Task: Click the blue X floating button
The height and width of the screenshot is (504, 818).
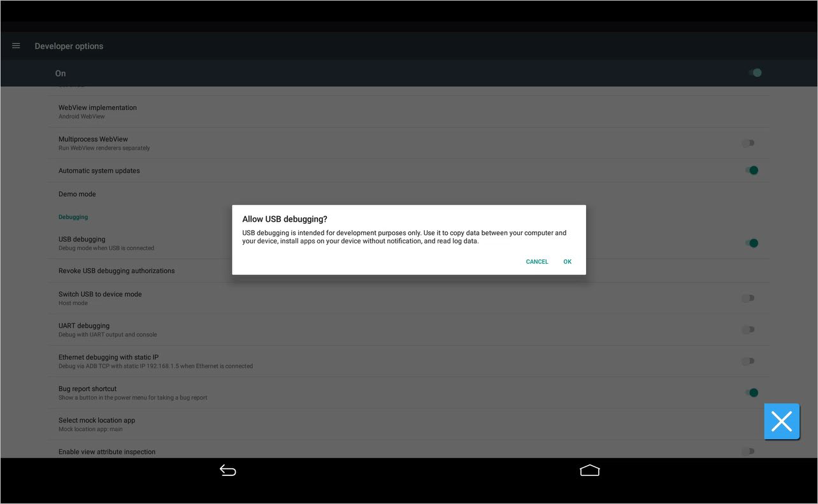Action: click(x=782, y=421)
